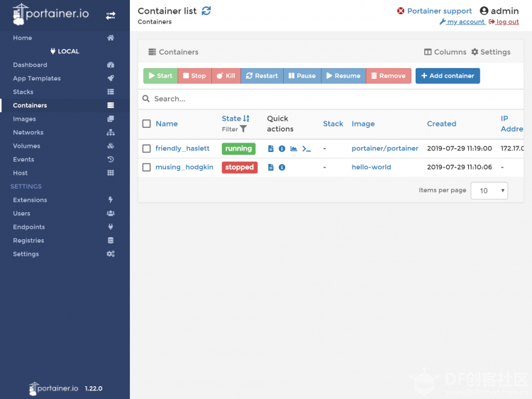Screen dimensions: 532x399
Task: Click the search magnifier icon
Action: pyautogui.click(x=146, y=99)
